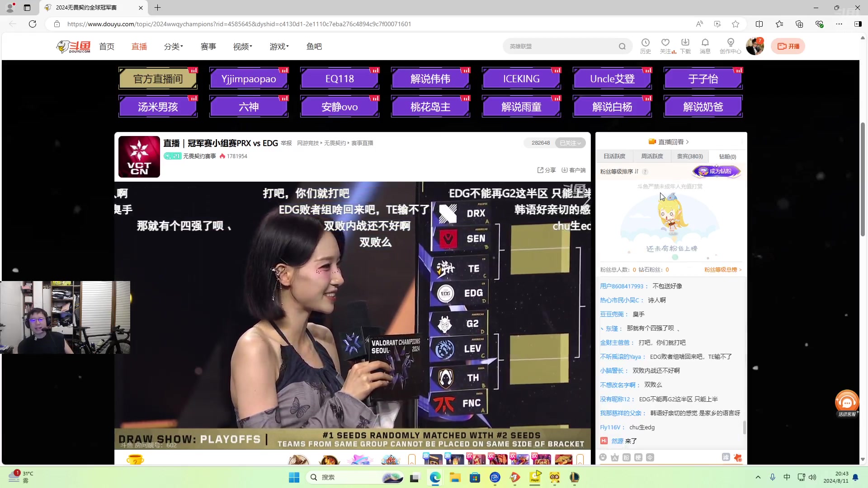This screenshot has width=868, height=488.
Task: Click the Windows Start button
Action: point(294,477)
